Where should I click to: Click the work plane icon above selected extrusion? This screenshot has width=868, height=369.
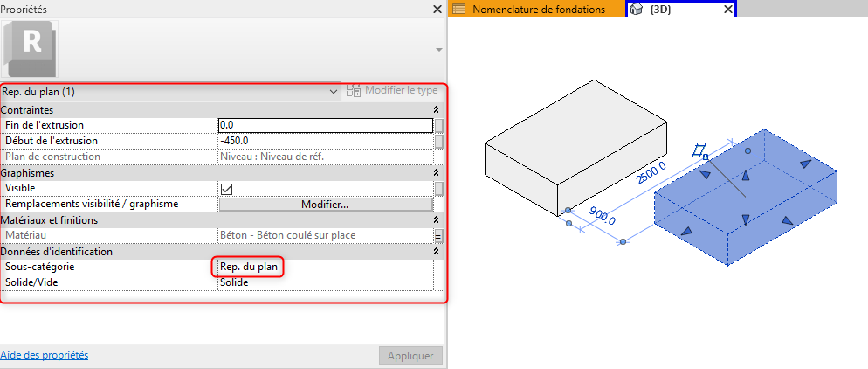(x=700, y=151)
